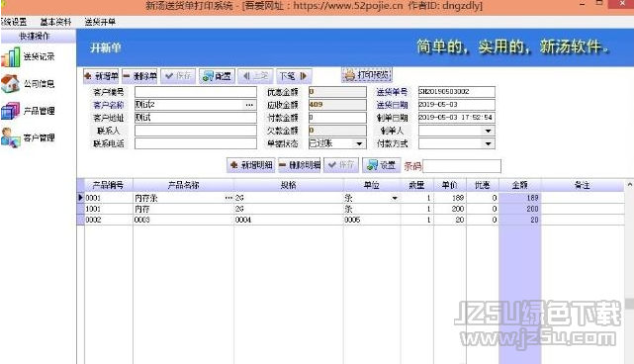Image resolution: width=634 pixels, height=364 pixels.
Task: Click 删除明细 to remove detail row
Action: click(x=300, y=165)
